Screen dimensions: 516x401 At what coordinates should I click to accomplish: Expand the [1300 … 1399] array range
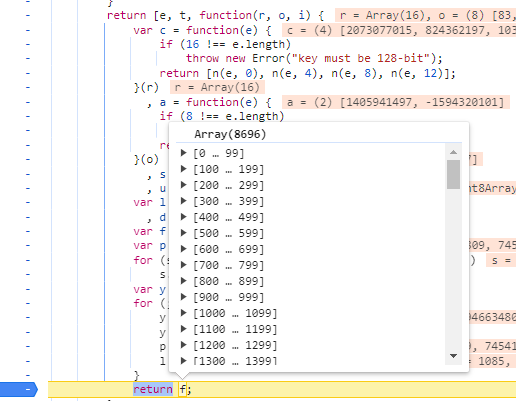pos(183,361)
